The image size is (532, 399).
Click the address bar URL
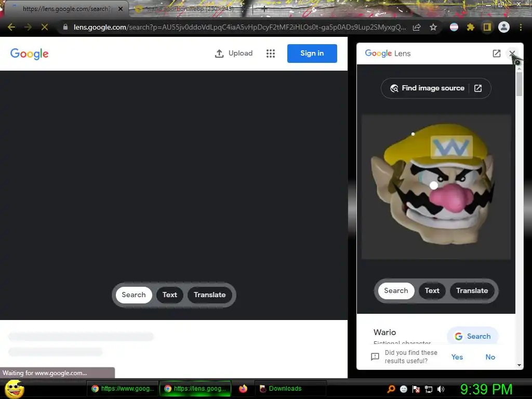coord(240,27)
